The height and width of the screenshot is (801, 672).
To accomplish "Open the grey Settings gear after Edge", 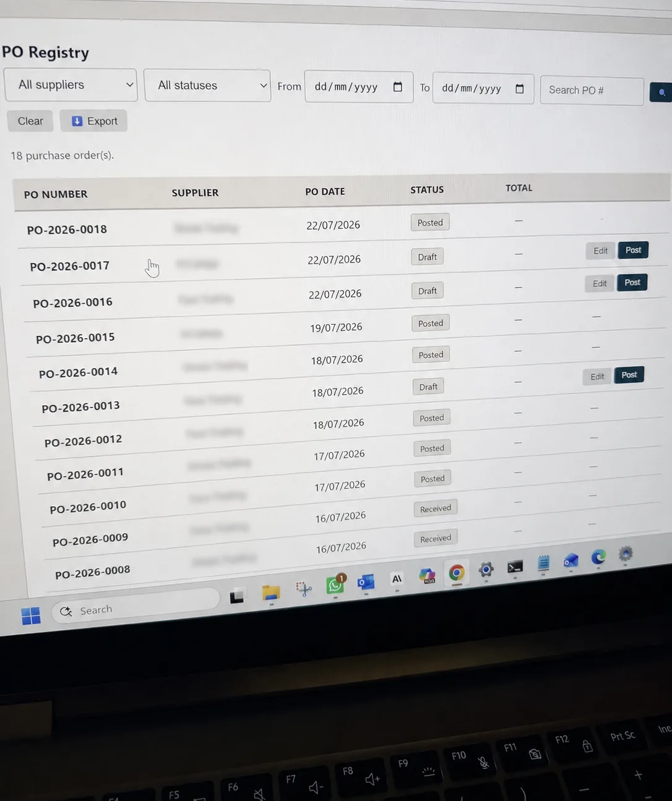I will pos(626,554).
